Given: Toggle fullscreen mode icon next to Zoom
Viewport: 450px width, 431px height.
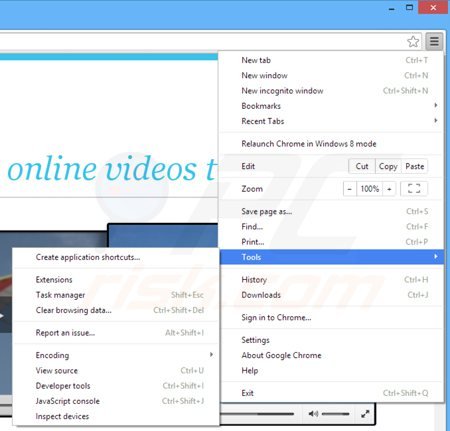Looking at the screenshot, I should click(x=414, y=189).
